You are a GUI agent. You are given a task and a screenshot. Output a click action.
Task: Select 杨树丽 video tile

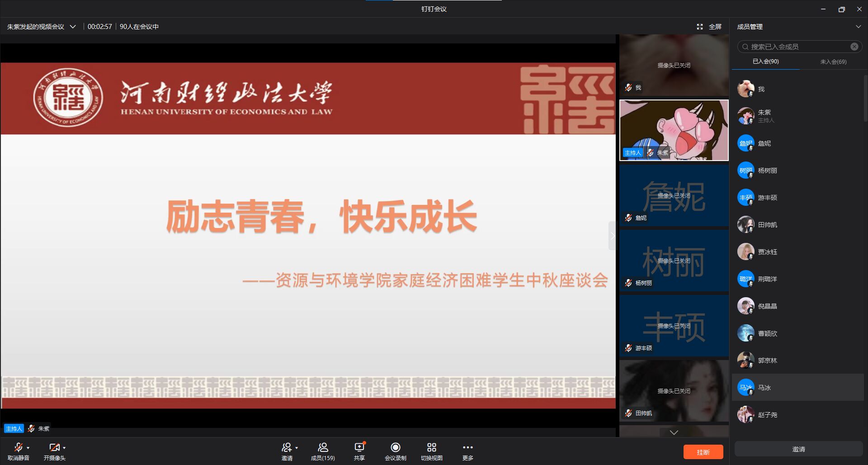tap(674, 261)
